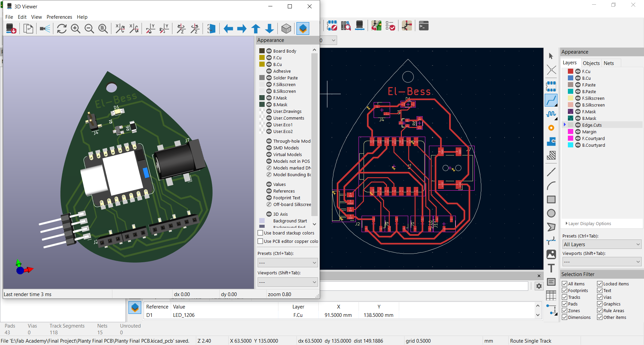644x345 pixels.
Task: Select the Route Single Track tool
Action: (551, 100)
